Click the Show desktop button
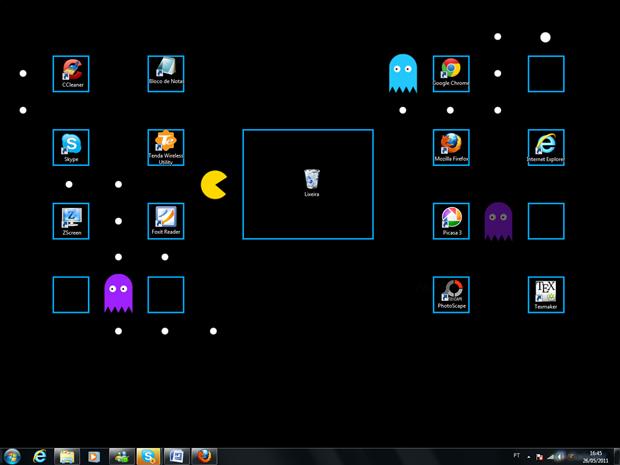 pos(616,457)
